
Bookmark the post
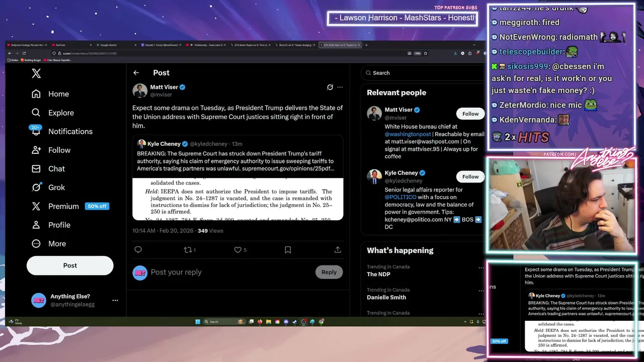288,249
